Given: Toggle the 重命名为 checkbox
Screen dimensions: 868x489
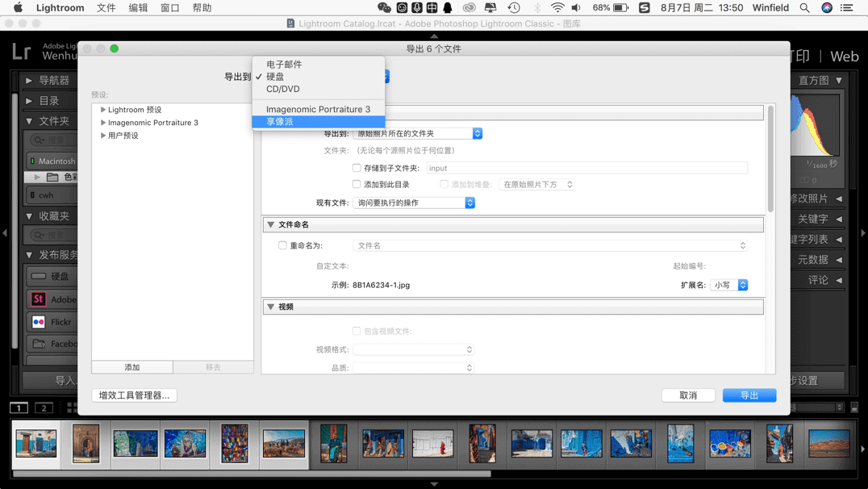Looking at the screenshot, I should point(282,245).
